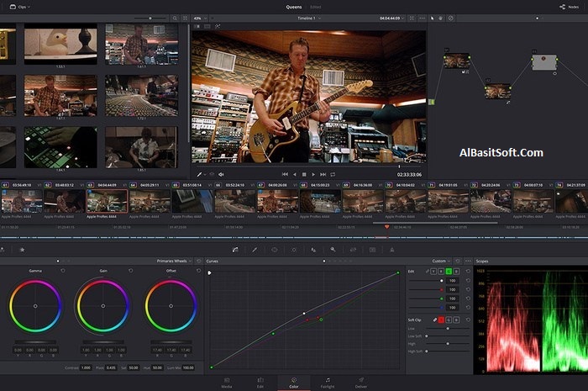Jump to the first frame
The image size is (588, 391).
[x=285, y=175]
